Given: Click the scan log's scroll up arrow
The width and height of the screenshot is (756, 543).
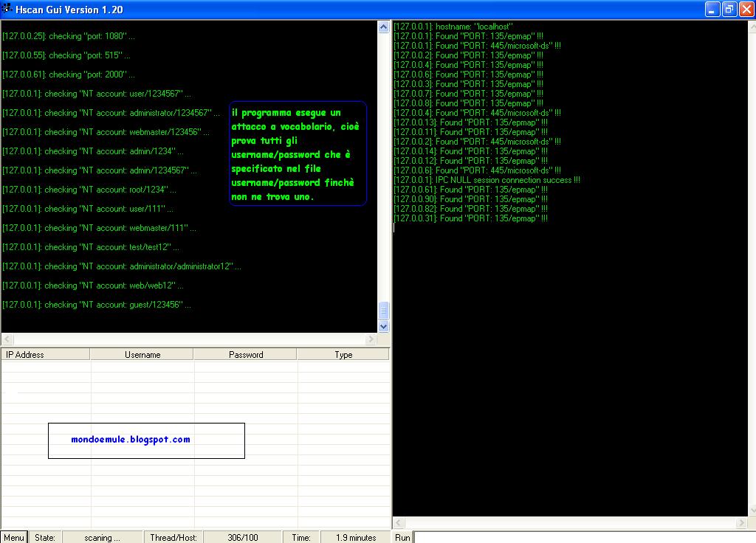Looking at the screenshot, I should pyautogui.click(x=383, y=27).
